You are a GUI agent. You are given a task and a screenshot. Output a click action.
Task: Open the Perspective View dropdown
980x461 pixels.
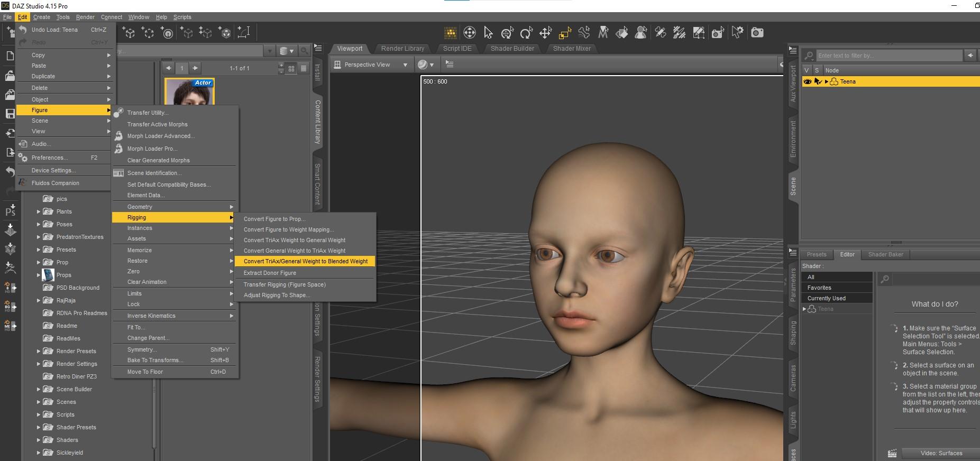[x=405, y=65]
